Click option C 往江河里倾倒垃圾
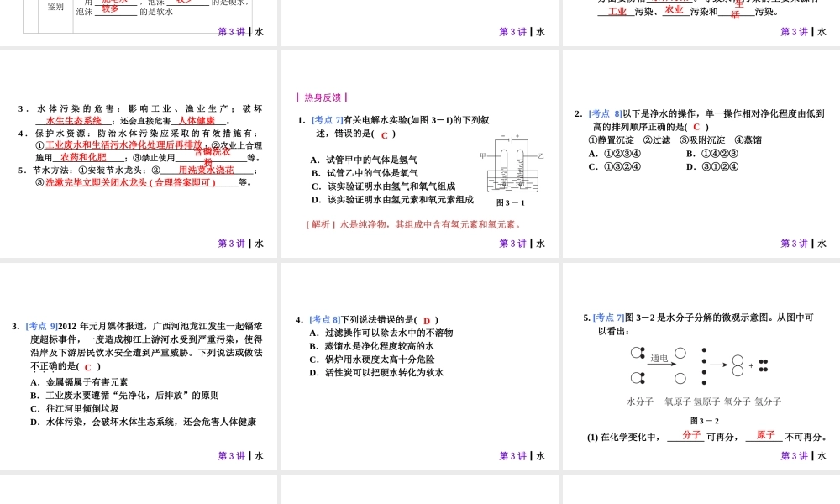 pos(75,409)
